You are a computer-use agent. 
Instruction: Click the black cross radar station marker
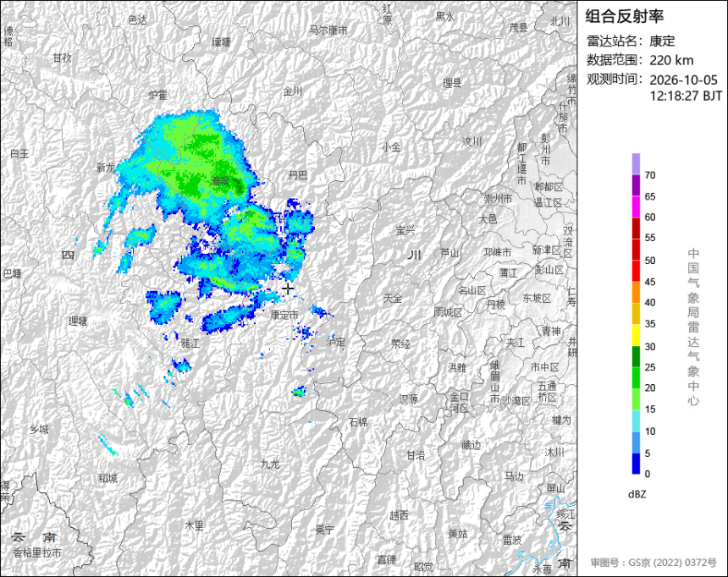pyautogui.click(x=288, y=288)
